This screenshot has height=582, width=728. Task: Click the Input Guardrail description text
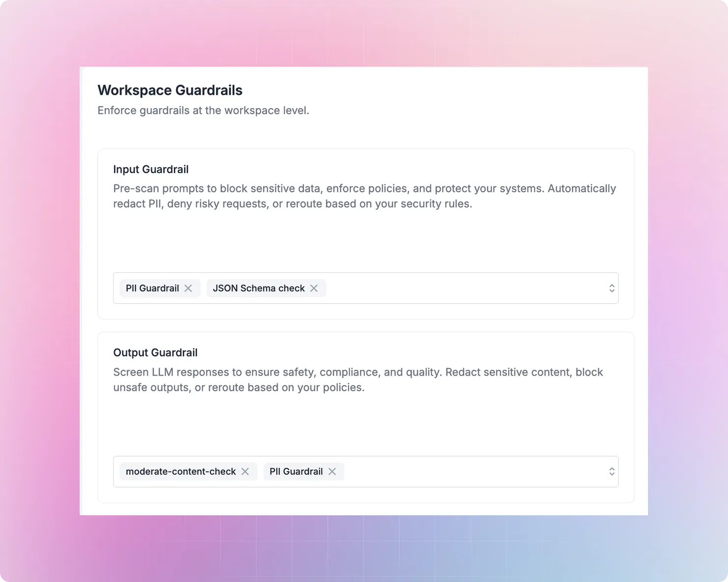[364, 196]
